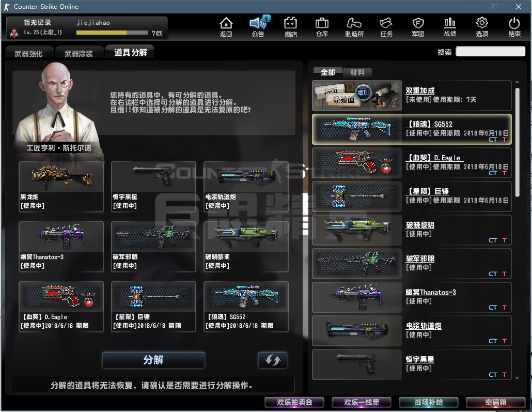Click the Counter-Strike Online title bar icon
Image resolution: width=532 pixels, height=412 pixels.
[7, 6]
